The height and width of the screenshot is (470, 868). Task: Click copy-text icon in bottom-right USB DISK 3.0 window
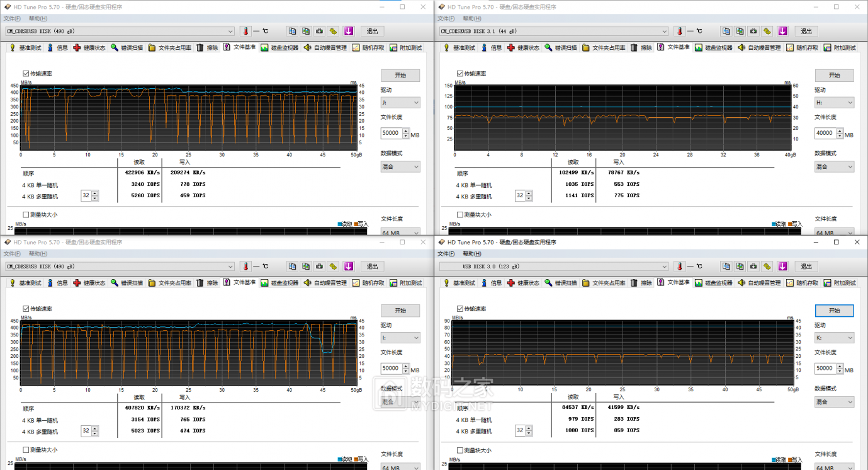pos(726,266)
